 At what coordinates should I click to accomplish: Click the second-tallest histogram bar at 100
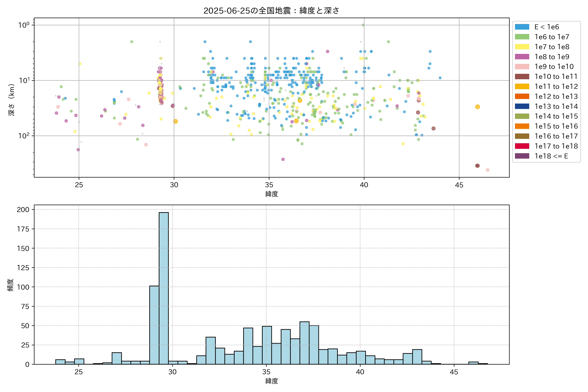tap(154, 325)
